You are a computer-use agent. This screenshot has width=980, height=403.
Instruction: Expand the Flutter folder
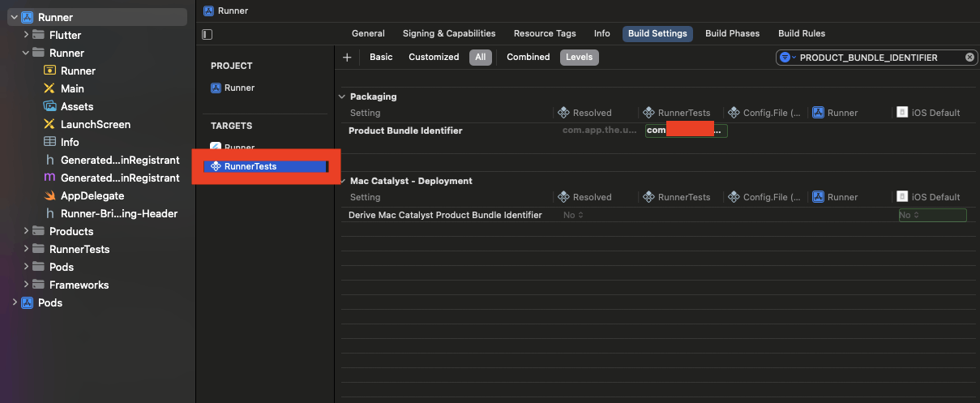(x=26, y=35)
